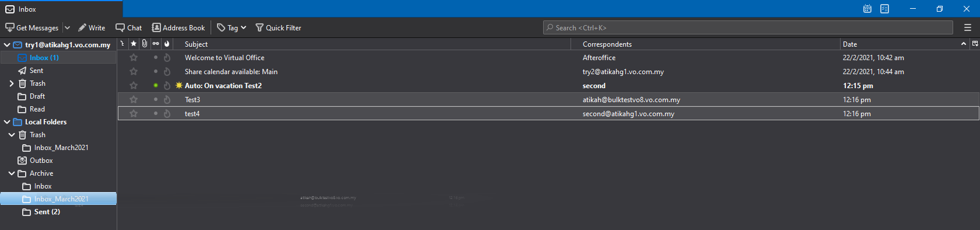Open the hamburger application menu
980x230 pixels.
coord(968,27)
